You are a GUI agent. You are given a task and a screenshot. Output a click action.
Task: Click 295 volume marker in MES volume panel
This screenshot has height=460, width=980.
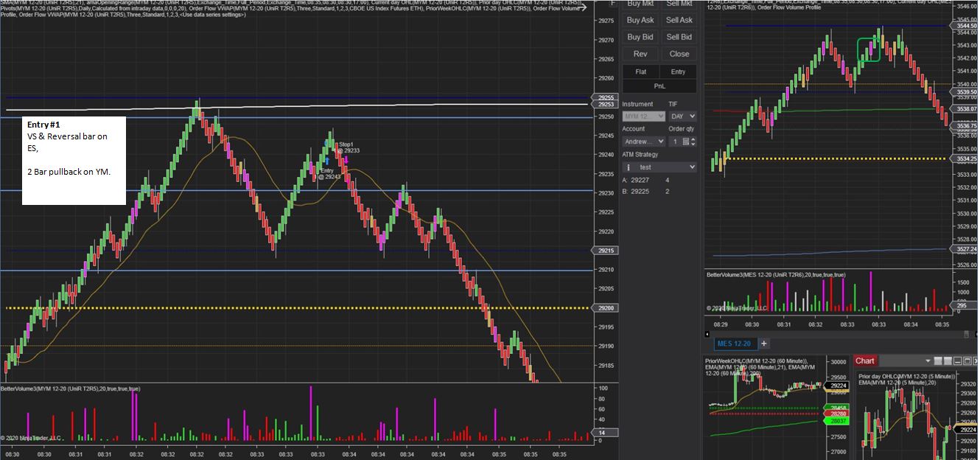[962, 306]
